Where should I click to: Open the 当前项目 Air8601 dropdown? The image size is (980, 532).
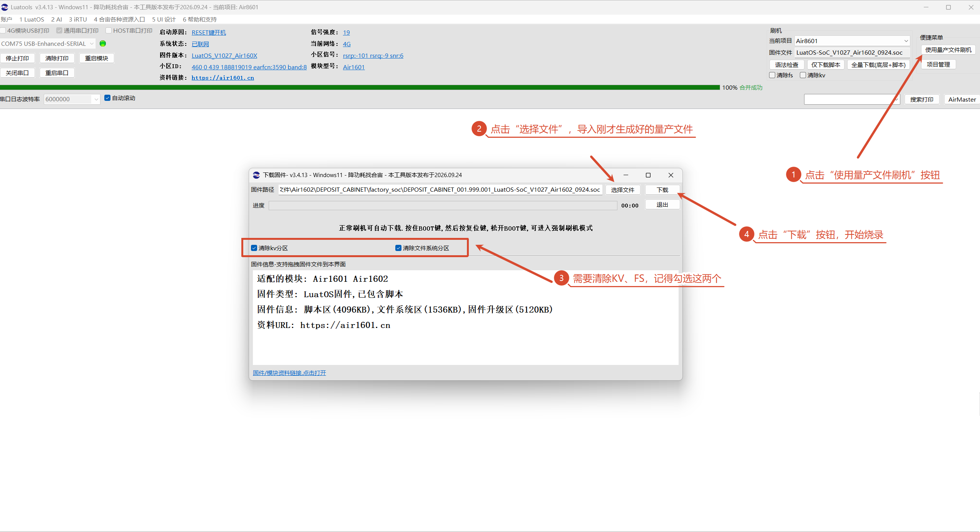coord(906,41)
